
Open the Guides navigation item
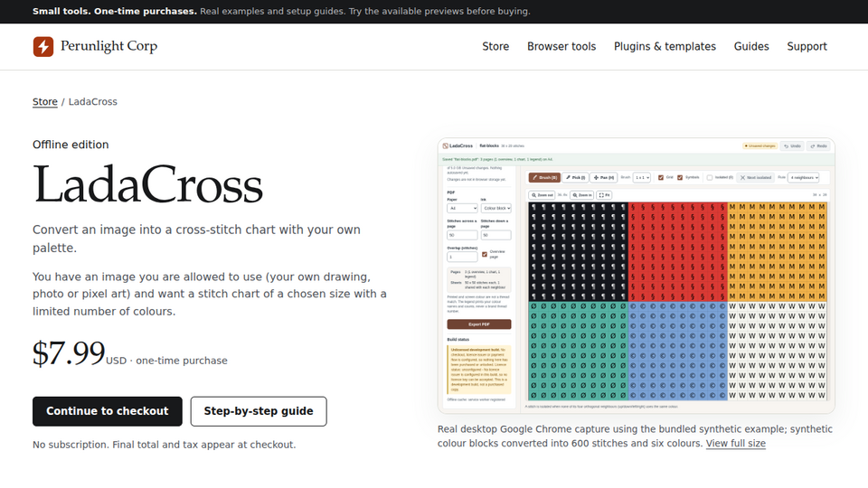point(751,46)
